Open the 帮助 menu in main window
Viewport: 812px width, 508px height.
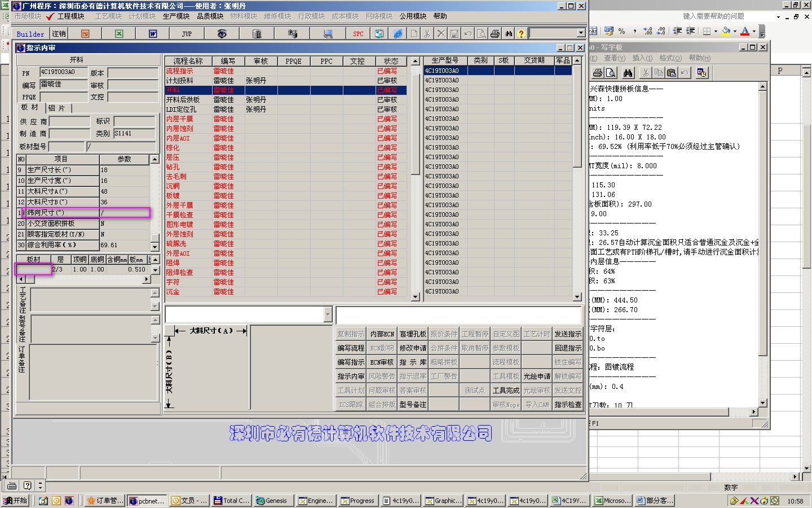[x=440, y=16]
